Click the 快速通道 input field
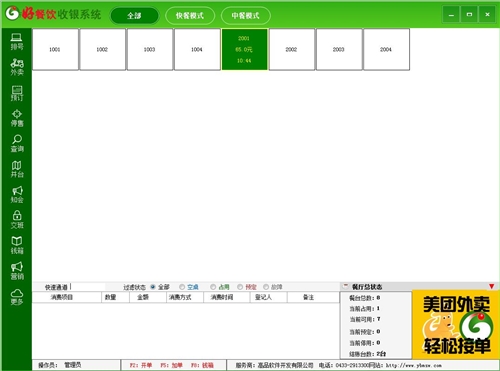The image size is (500, 371). click(87, 287)
